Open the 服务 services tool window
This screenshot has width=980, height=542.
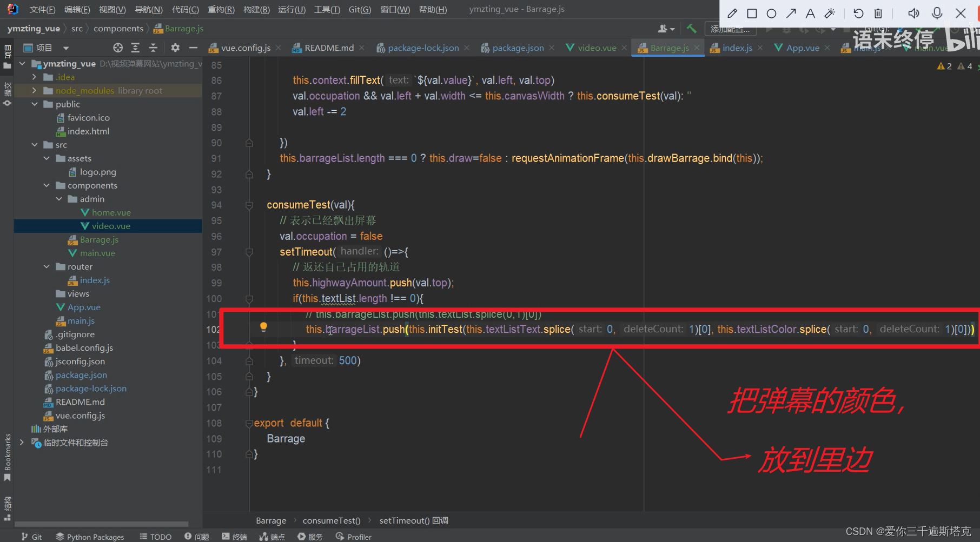(310, 537)
